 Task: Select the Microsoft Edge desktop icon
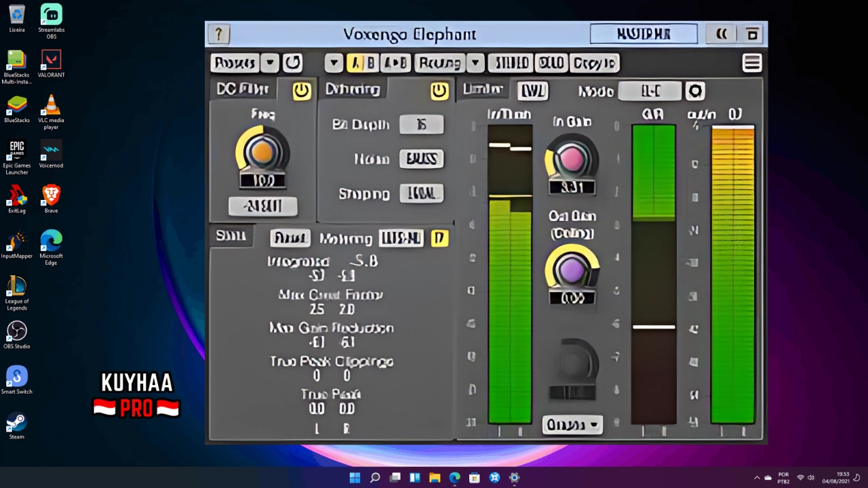tap(51, 248)
